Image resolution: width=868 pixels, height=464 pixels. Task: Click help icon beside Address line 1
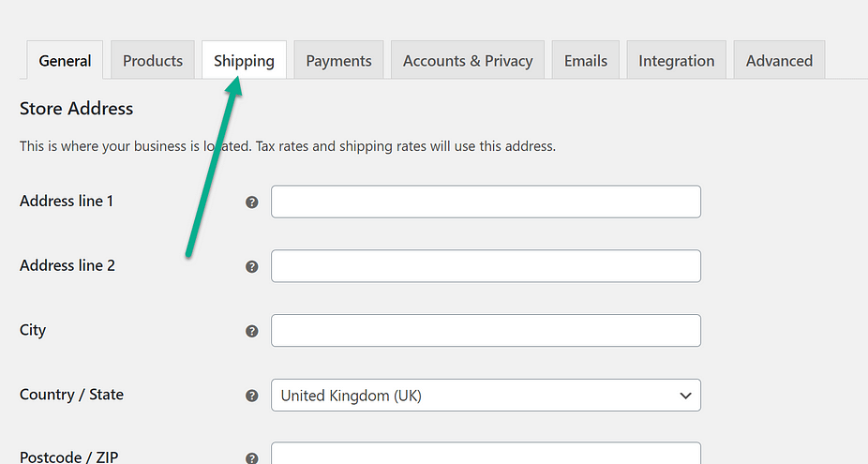point(251,202)
